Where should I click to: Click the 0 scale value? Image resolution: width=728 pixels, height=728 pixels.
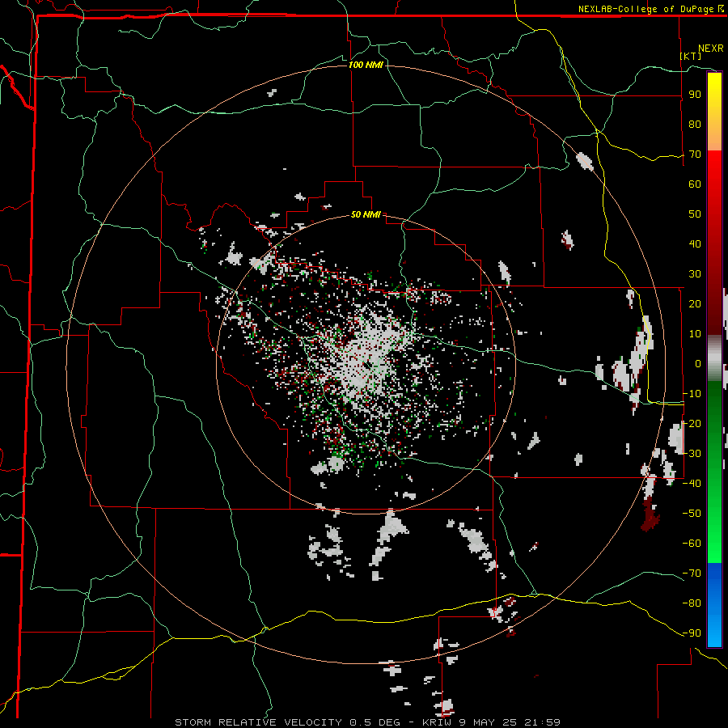click(698, 363)
